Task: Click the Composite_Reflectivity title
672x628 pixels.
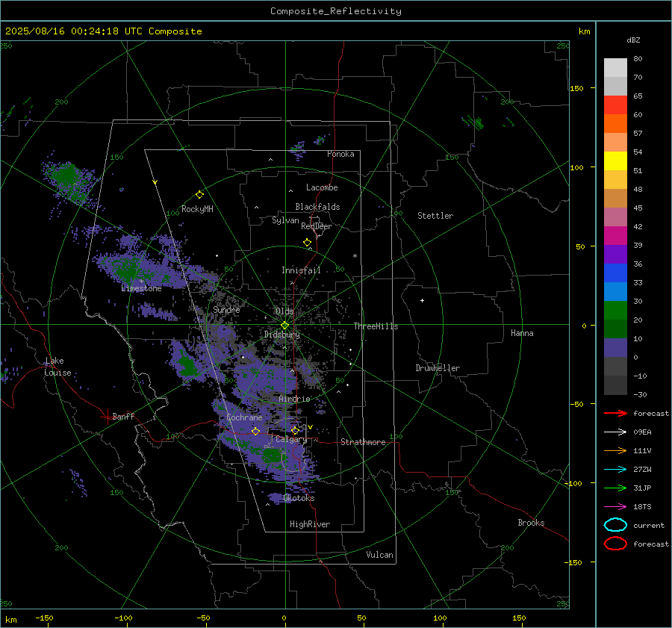Action: [336, 11]
